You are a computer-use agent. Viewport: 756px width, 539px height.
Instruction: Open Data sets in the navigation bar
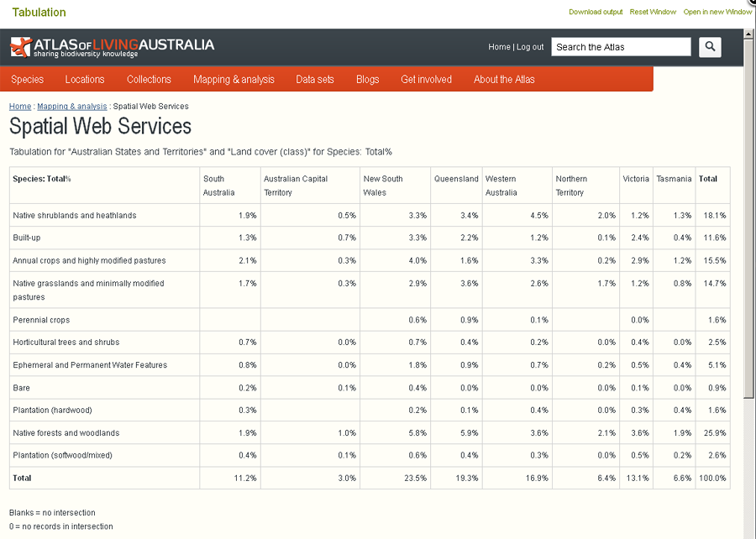click(x=315, y=80)
